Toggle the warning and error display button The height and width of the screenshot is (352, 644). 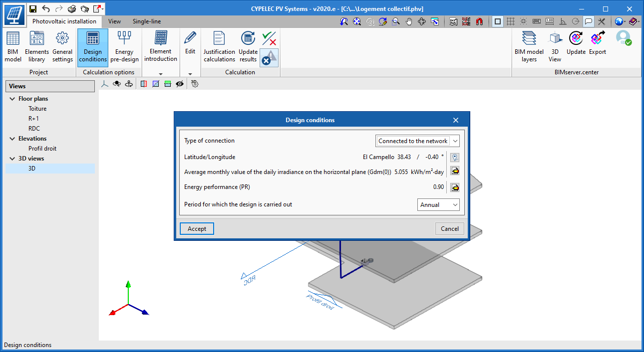(270, 58)
